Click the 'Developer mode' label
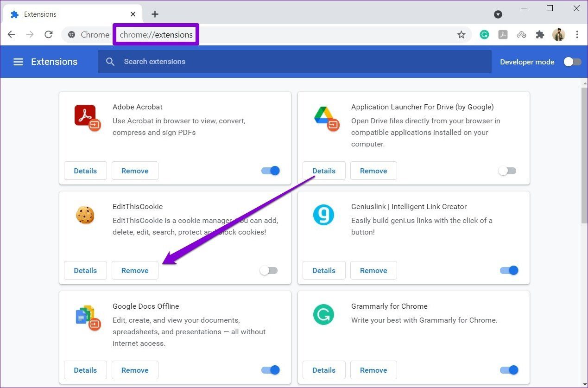588x388 pixels. 527,62
